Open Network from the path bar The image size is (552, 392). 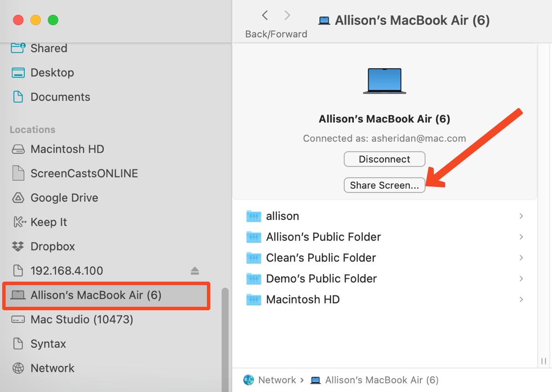(277, 380)
